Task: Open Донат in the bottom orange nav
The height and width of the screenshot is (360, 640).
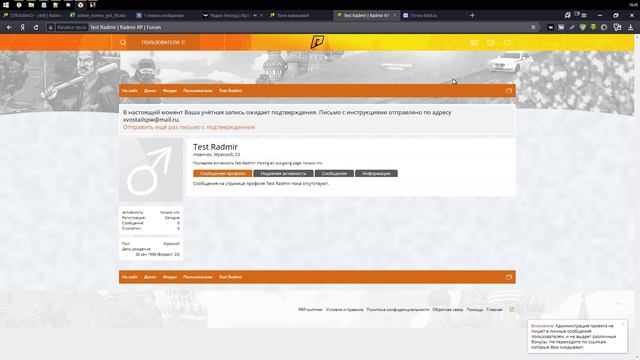Action: pyautogui.click(x=150, y=277)
